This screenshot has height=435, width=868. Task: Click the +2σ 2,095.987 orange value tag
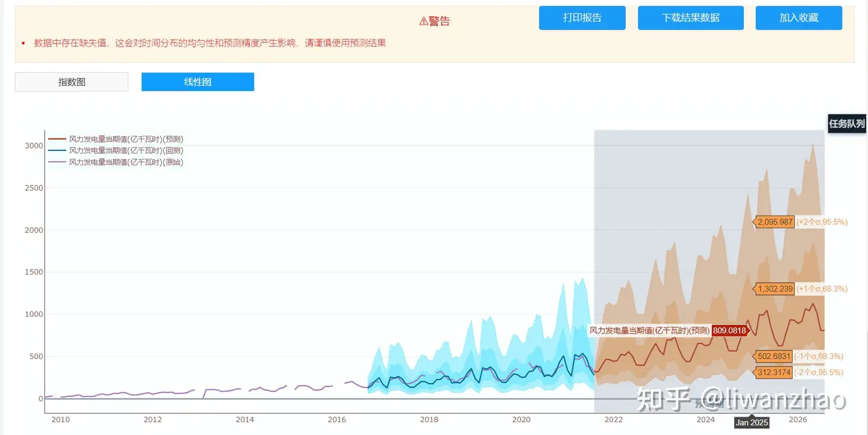tap(775, 222)
